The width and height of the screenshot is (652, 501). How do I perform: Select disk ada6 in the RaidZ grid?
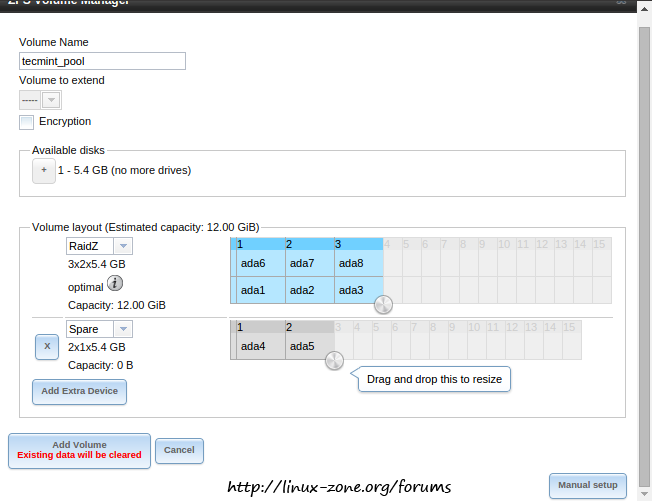pyautogui.click(x=254, y=263)
